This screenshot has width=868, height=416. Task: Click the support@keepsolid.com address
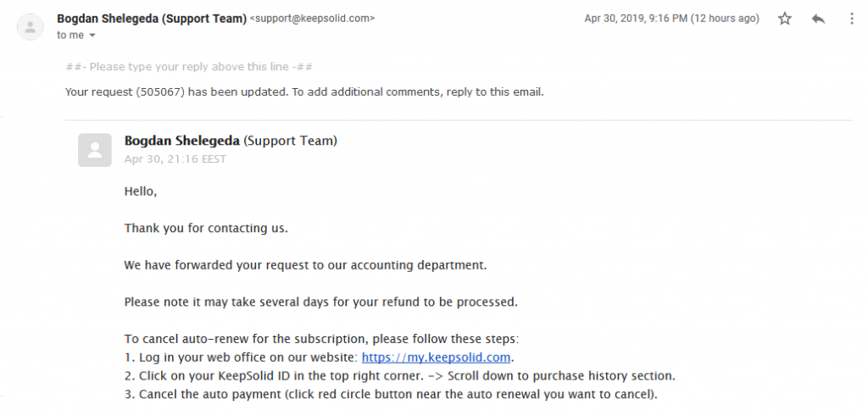tap(312, 19)
